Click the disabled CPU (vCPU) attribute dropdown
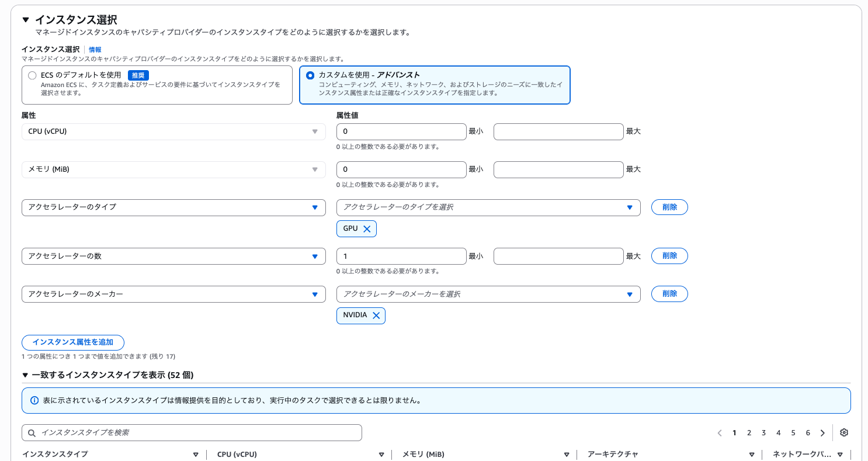 point(173,131)
